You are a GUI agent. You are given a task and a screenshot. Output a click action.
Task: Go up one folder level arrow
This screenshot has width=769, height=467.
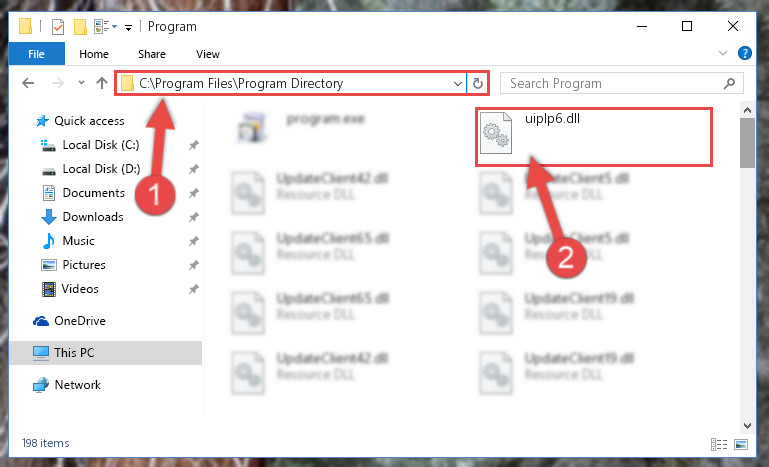(x=102, y=83)
